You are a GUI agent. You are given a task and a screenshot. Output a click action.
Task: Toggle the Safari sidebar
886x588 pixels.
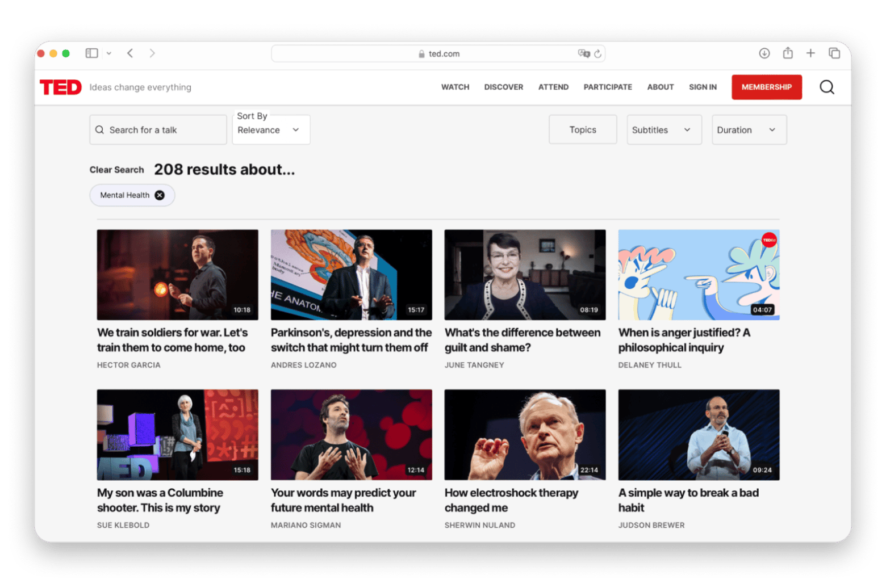[x=91, y=53]
